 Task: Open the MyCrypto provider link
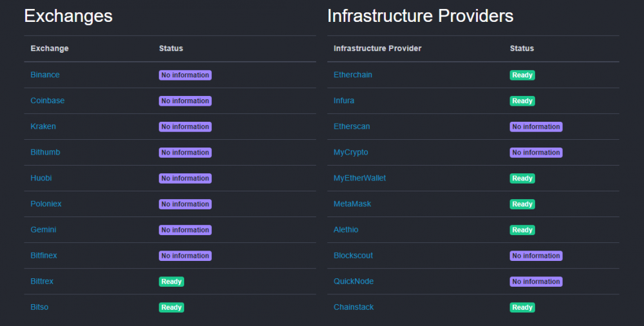point(351,152)
